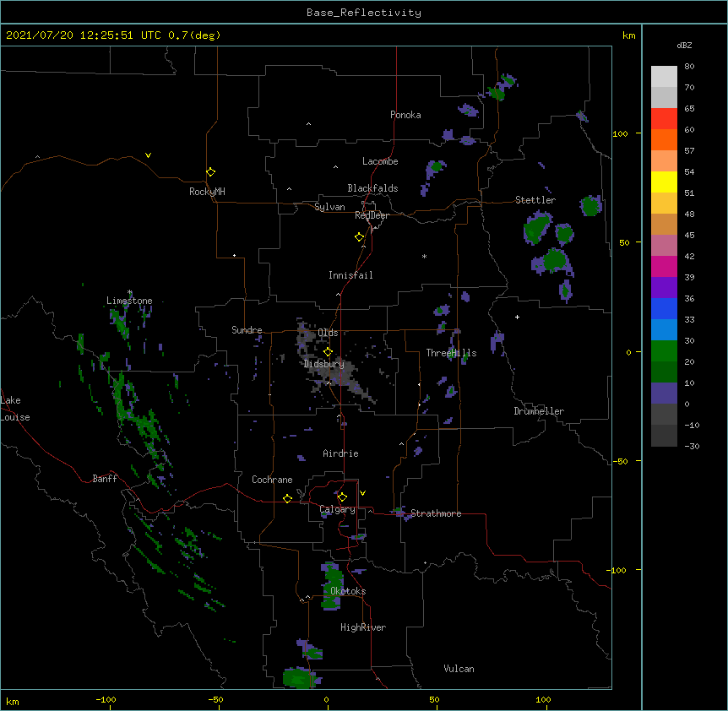Click the green radar echo southwest of Stettler
Image resolution: width=728 pixels, height=711 pixels.
[537, 228]
